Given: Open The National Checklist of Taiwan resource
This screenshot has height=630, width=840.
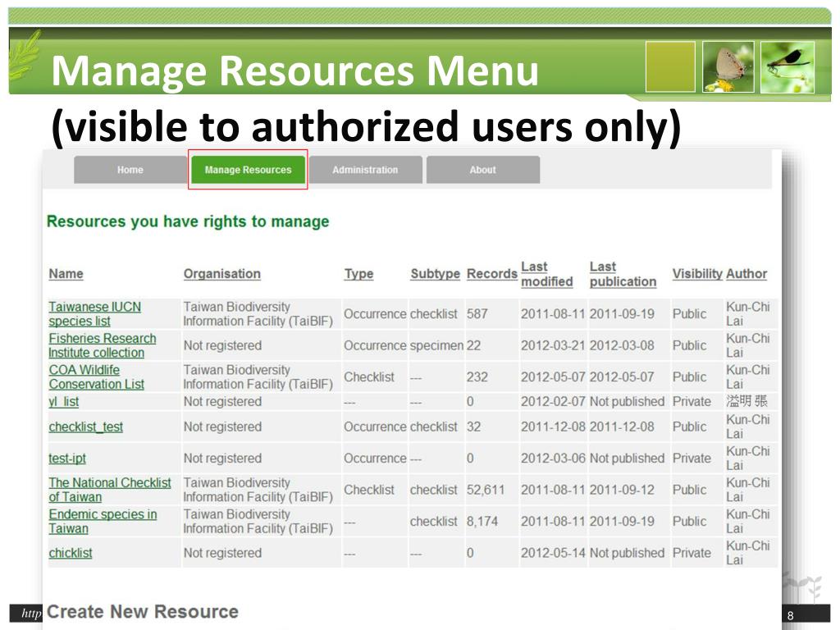Looking at the screenshot, I should pos(110,490).
